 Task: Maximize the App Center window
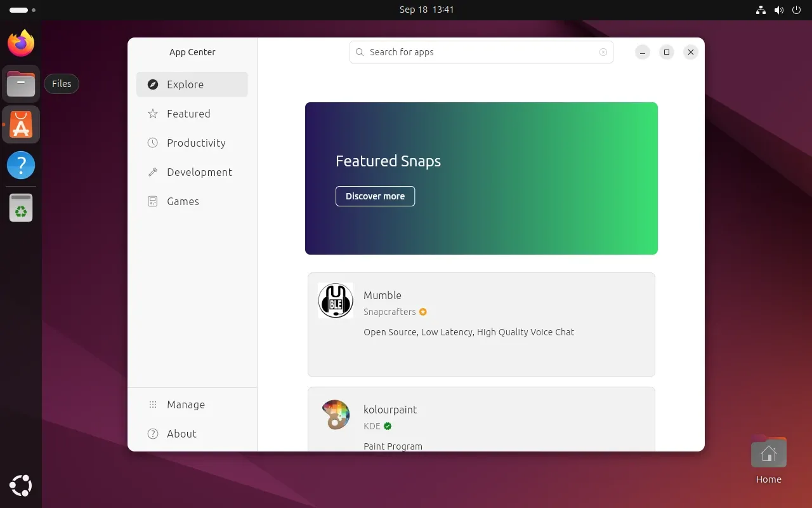click(x=667, y=52)
